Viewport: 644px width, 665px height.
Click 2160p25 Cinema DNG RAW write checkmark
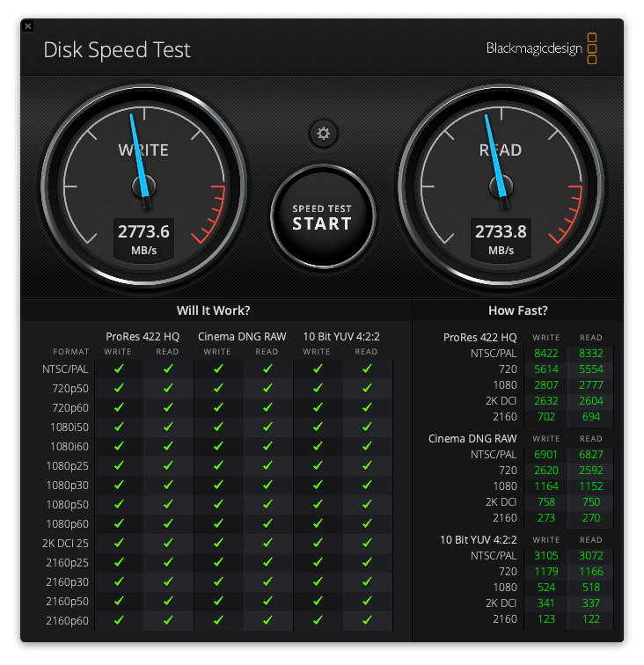coord(218,562)
